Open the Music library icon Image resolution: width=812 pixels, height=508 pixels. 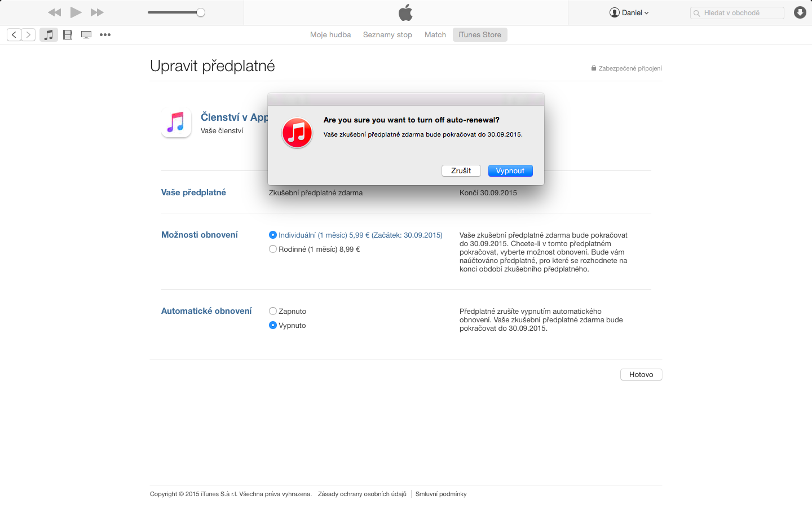click(49, 34)
